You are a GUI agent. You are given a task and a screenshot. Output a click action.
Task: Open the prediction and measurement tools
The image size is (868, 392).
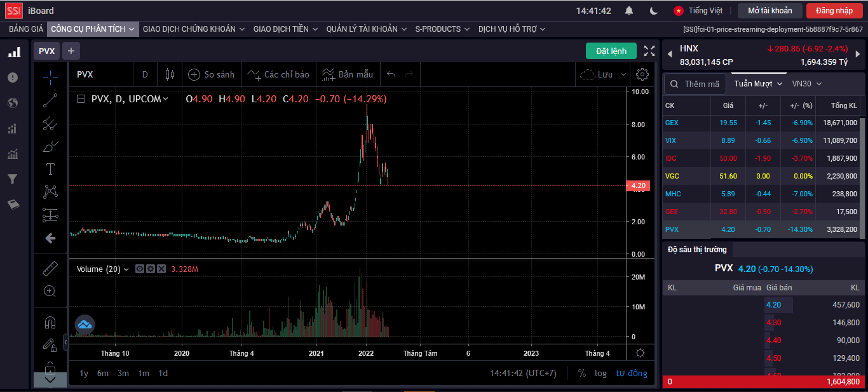click(x=50, y=215)
